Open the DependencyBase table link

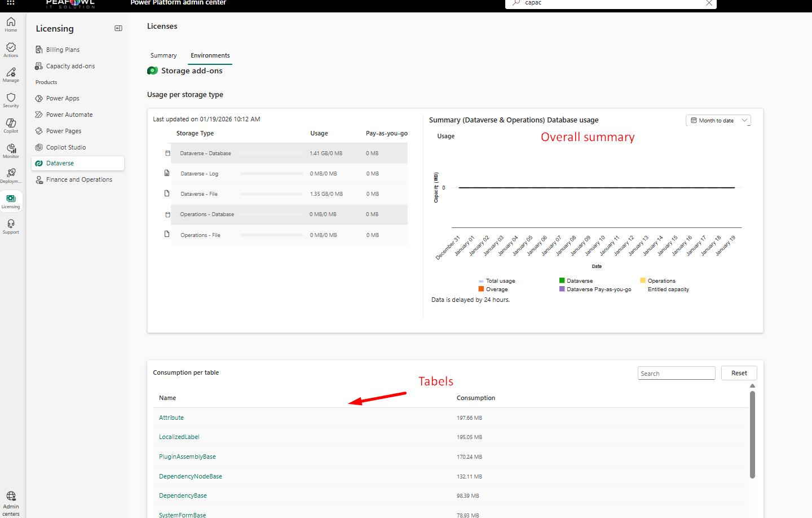[183, 495]
